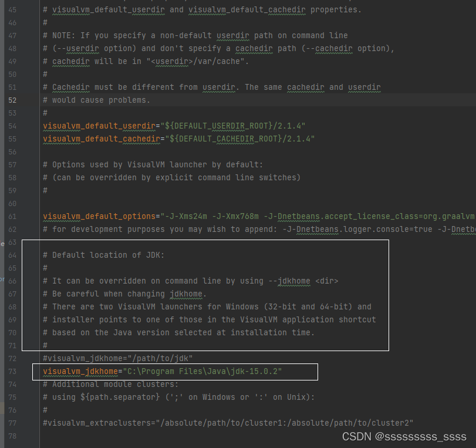Image resolution: width=476 pixels, height=448 pixels.
Task: Click the "# Be careful when changing jdkhome." line
Action: 125,294
